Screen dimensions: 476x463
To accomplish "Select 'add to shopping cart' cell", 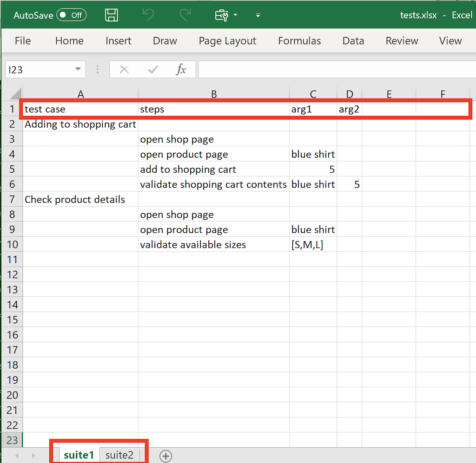I will pos(214,169).
